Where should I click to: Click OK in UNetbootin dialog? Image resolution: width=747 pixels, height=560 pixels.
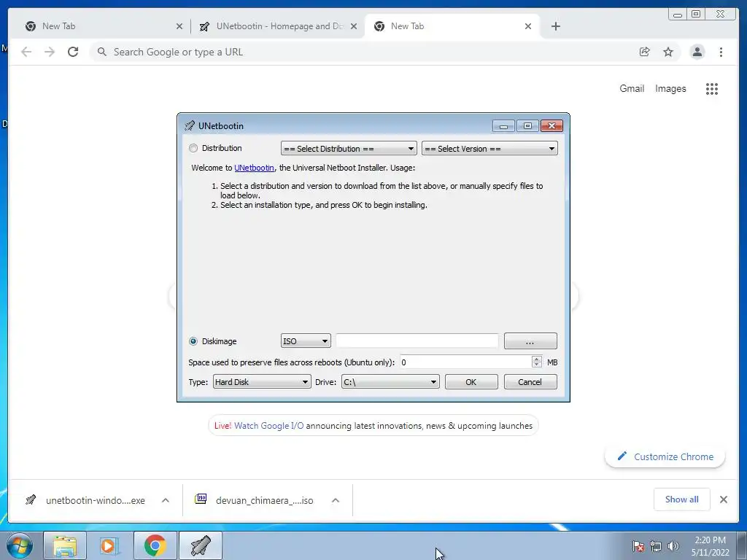click(x=471, y=382)
